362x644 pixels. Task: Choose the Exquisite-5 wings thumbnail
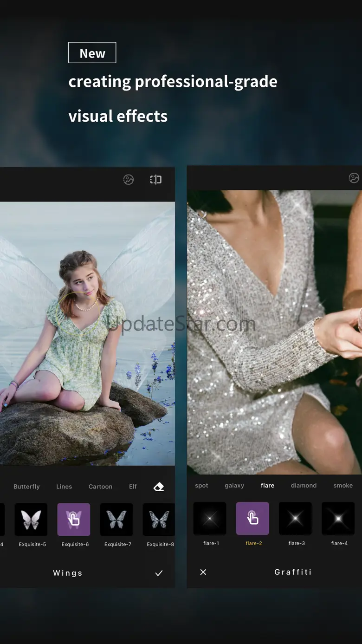tap(31, 520)
